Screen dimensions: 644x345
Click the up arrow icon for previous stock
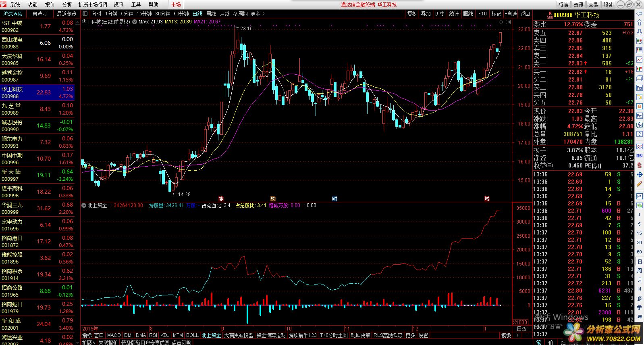coord(639,23)
